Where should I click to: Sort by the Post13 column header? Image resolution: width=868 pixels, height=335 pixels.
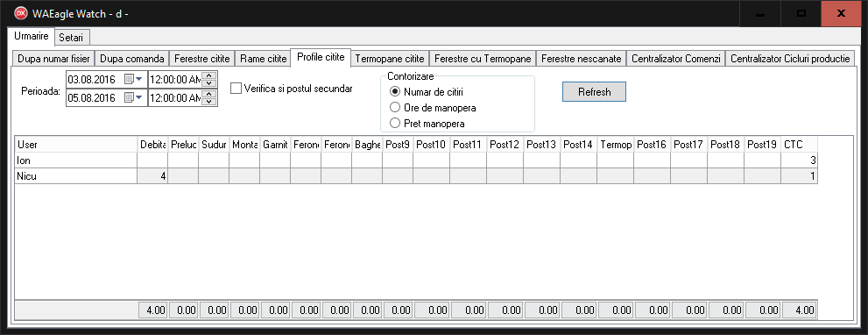click(542, 145)
